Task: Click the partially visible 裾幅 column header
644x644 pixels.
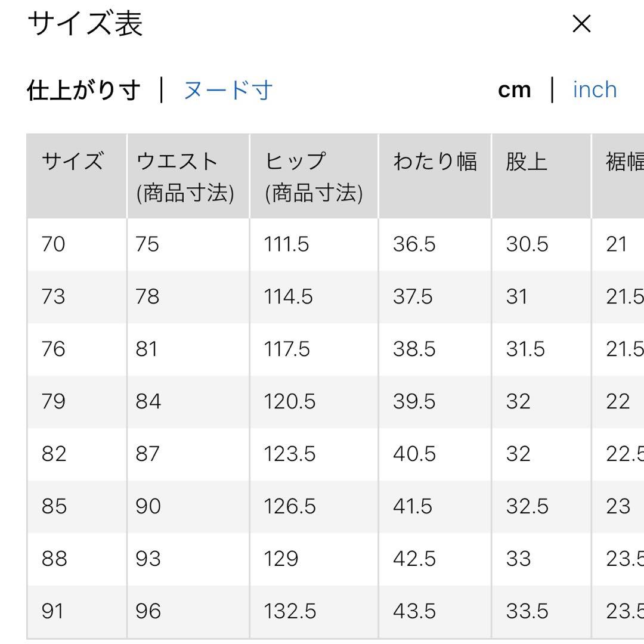Action: click(618, 176)
